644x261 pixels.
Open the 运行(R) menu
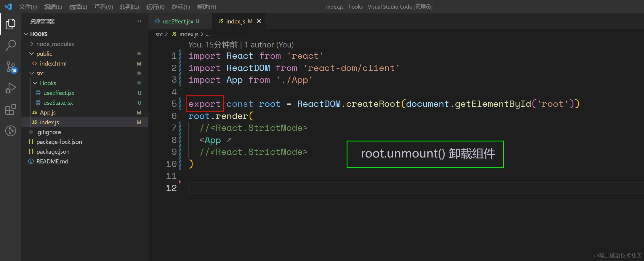[155, 7]
